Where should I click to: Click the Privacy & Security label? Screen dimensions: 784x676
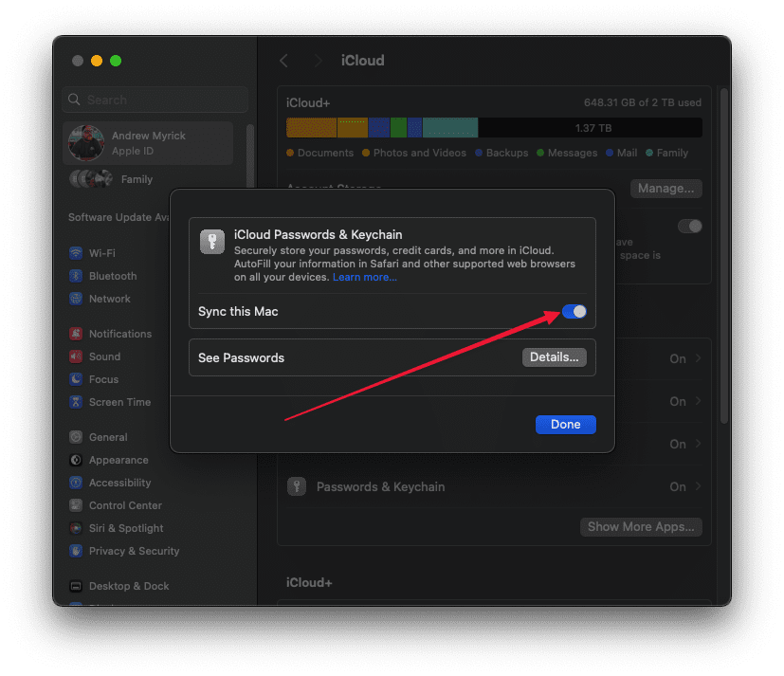(x=134, y=551)
